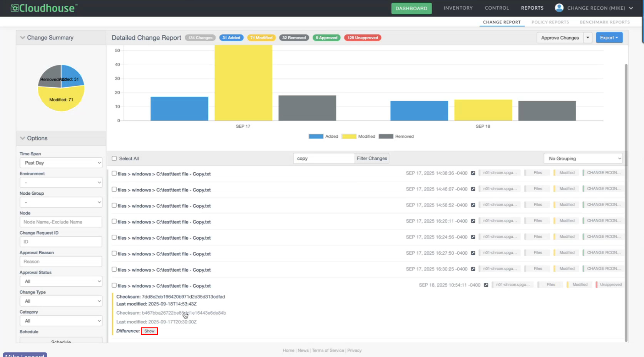Open the Inventory menu
The image size is (644, 357).
(458, 8)
